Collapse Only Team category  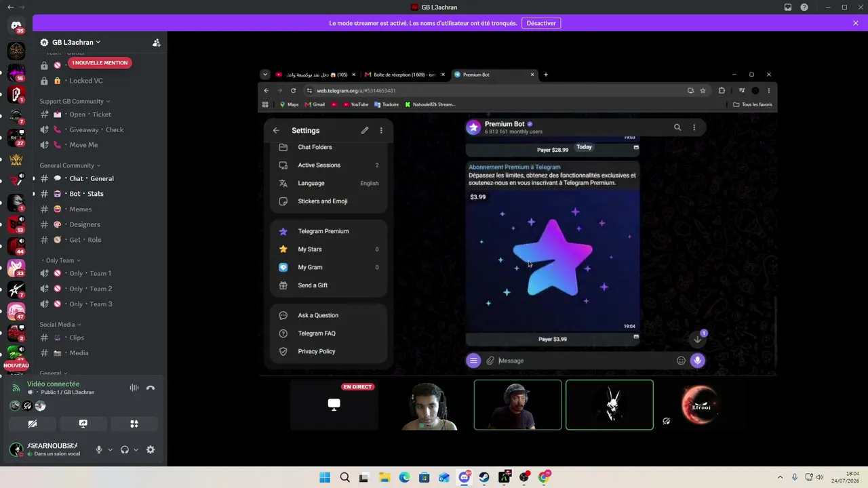tap(61, 260)
